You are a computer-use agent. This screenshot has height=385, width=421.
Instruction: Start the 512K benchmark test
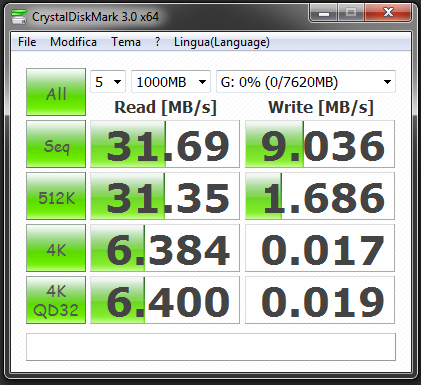56,196
